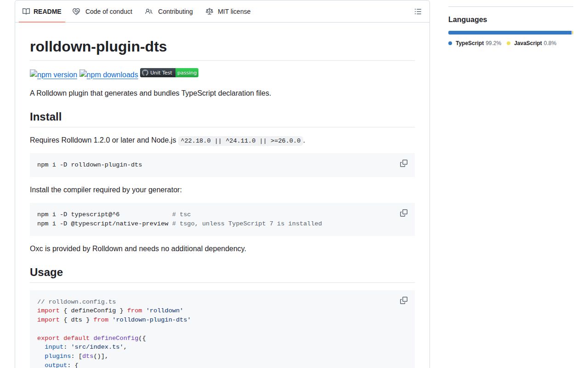Click the TypeScript 99.2% language link
The height and width of the screenshot is (368, 588).
(475, 43)
